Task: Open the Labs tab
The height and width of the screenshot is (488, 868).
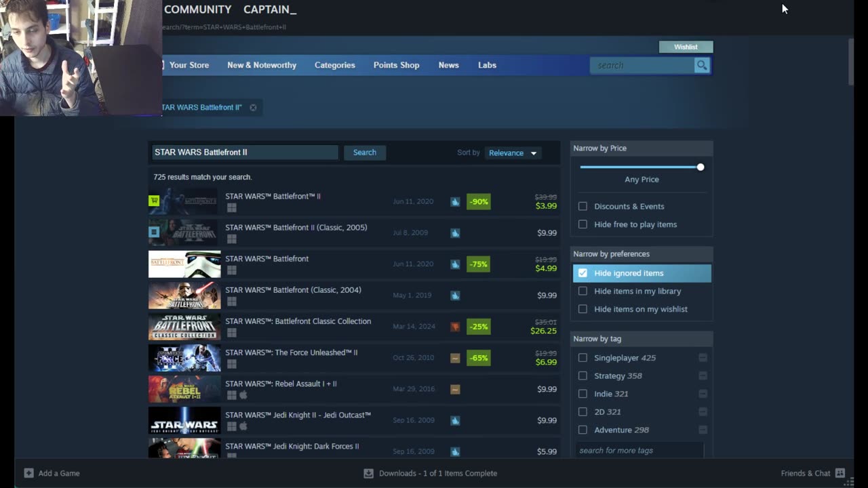Action: tap(488, 65)
